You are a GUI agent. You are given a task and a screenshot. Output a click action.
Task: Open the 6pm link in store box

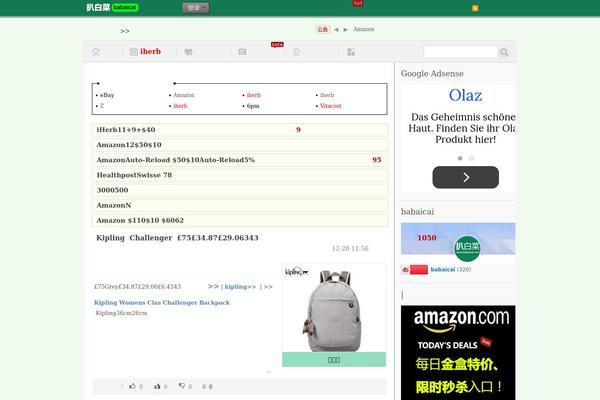(253, 106)
